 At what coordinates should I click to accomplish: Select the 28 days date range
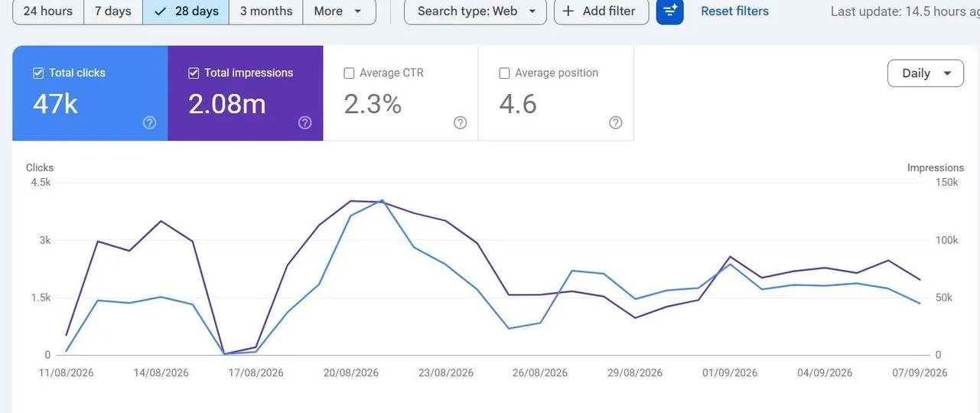(186, 11)
